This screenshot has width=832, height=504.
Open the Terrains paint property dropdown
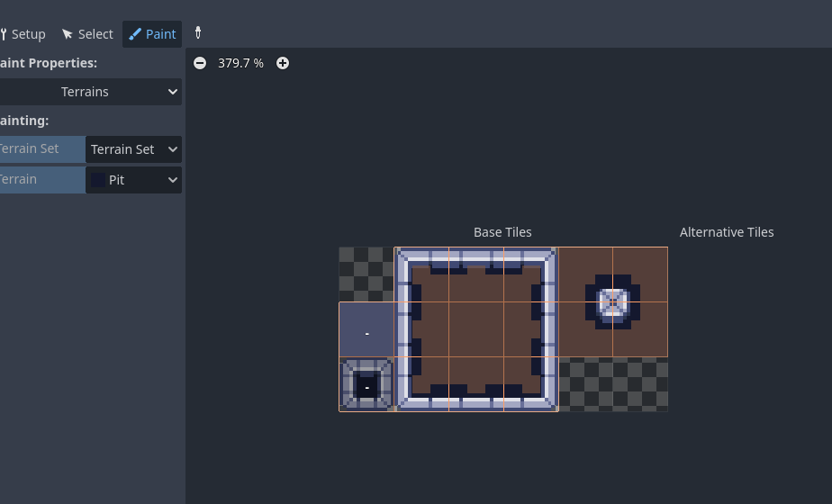tap(91, 92)
